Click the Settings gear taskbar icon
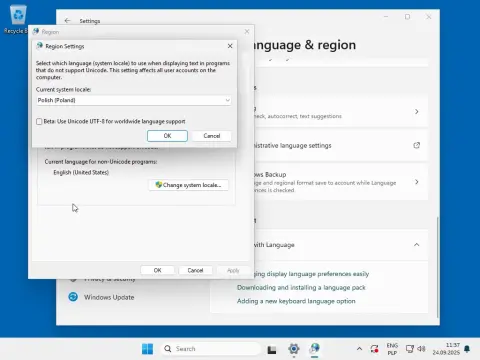 (x=294, y=349)
